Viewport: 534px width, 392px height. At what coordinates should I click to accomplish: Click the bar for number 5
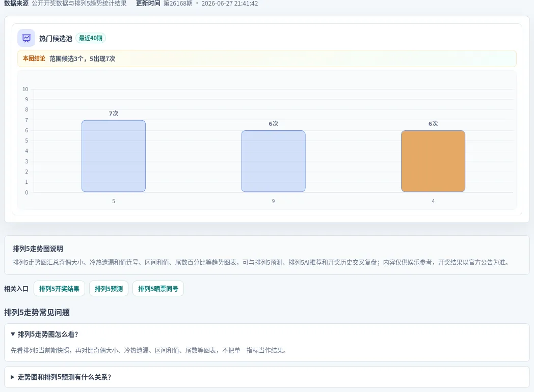[x=114, y=156]
